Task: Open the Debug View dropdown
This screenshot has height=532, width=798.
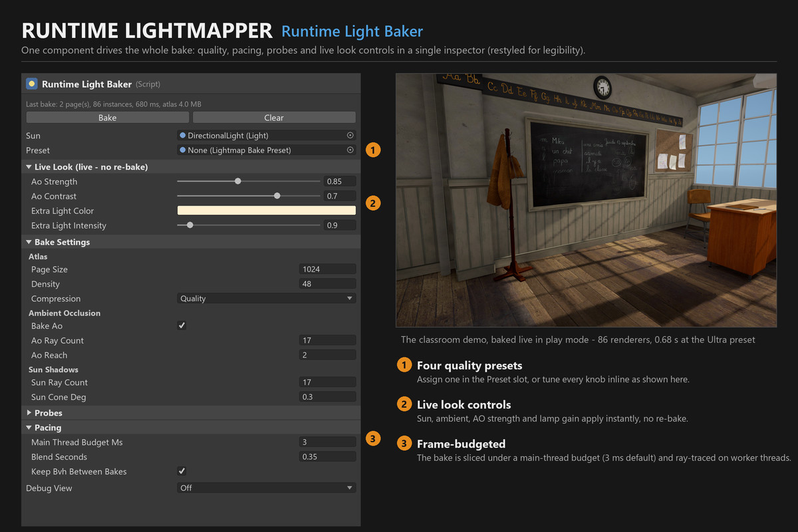Action: tap(267, 487)
